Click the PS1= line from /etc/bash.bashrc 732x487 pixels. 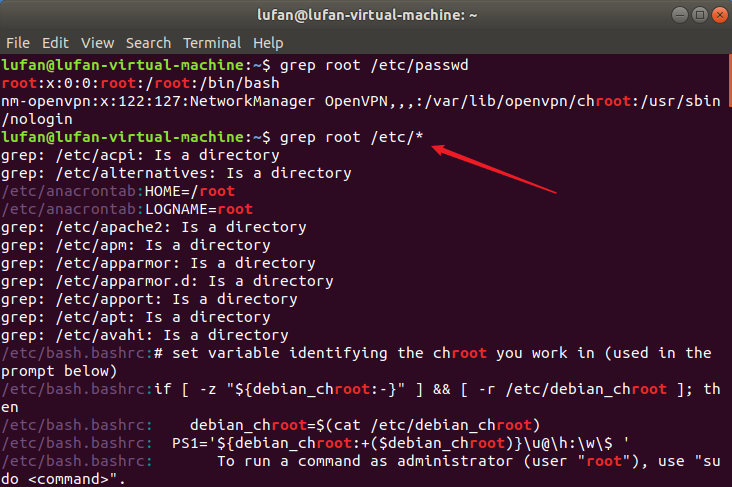[315, 443]
